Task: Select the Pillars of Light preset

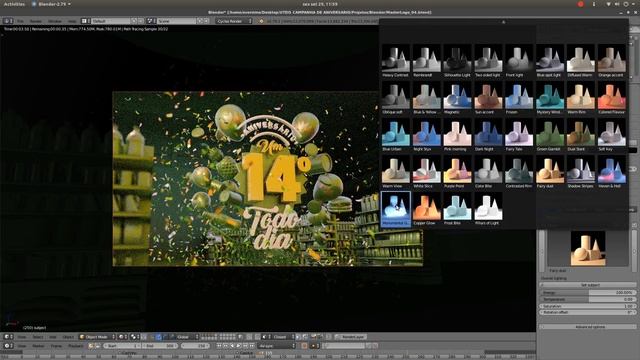Action: [x=488, y=209]
